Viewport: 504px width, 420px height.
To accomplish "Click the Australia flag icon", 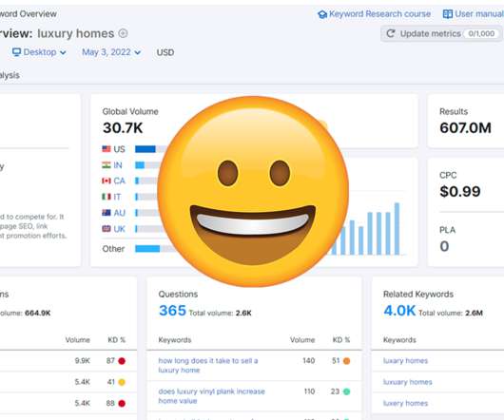I will [x=107, y=213].
